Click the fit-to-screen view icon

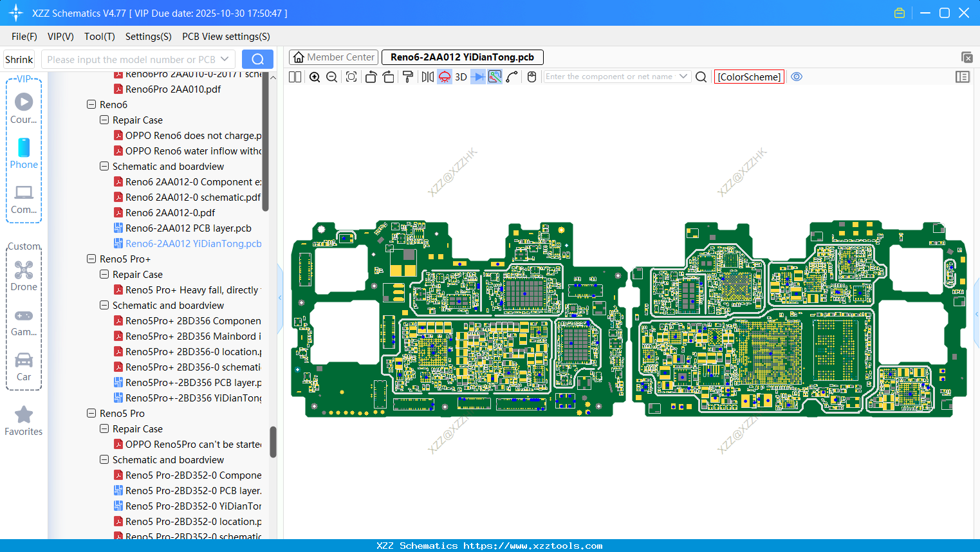pyautogui.click(x=351, y=77)
